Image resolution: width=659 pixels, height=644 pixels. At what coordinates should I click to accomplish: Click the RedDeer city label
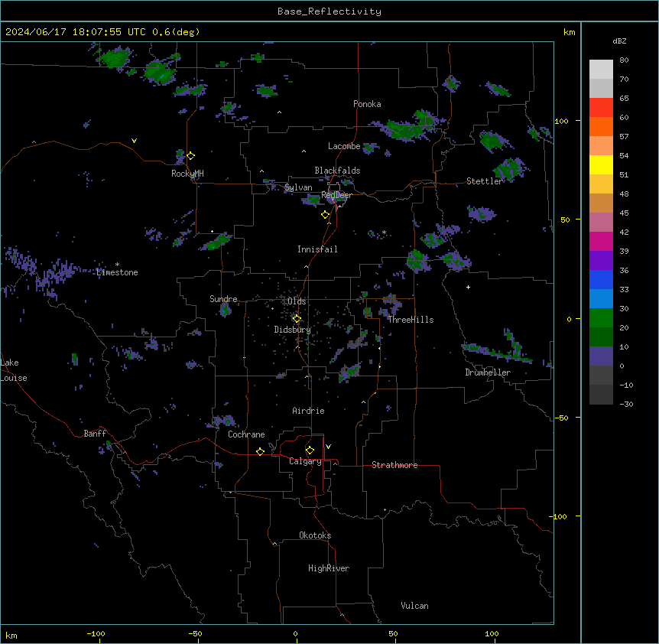(336, 195)
